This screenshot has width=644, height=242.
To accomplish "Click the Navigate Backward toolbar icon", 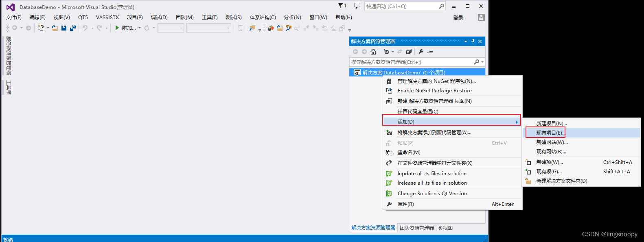I will pos(15,28).
